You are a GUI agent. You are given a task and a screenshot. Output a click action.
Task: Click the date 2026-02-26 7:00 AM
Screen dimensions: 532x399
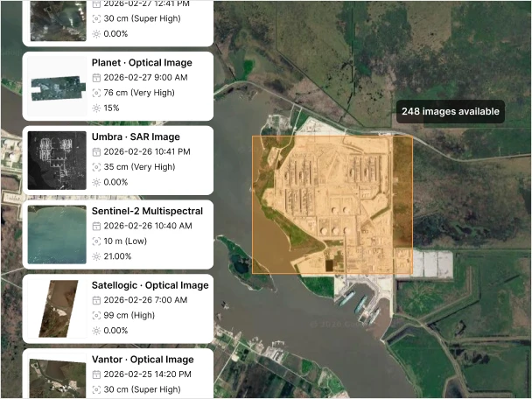coord(145,300)
